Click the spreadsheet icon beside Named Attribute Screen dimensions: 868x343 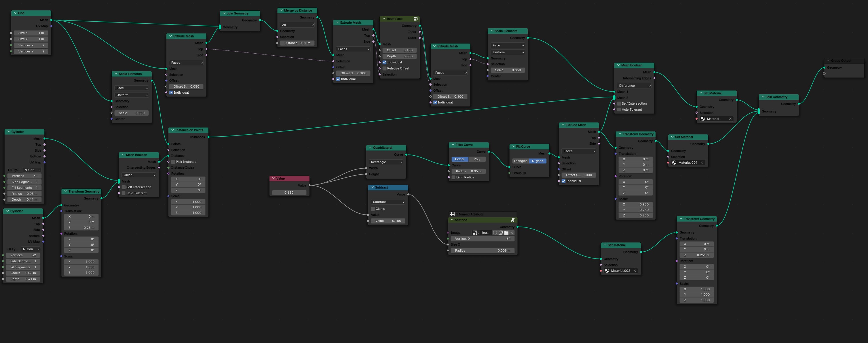pyautogui.click(x=452, y=214)
